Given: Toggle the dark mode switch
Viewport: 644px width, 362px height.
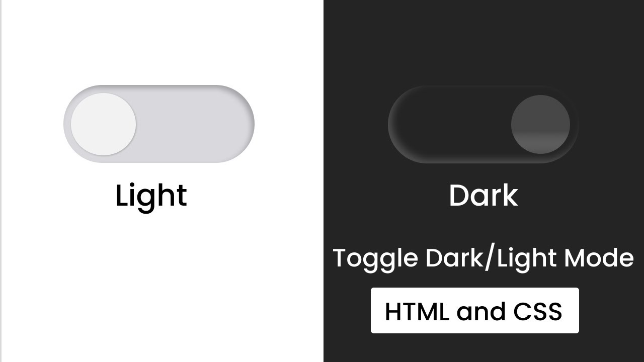Looking at the screenshot, I should coord(483,125).
